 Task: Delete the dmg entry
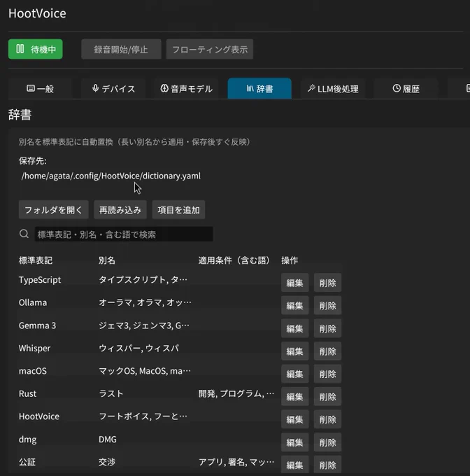click(x=327, y=442)
